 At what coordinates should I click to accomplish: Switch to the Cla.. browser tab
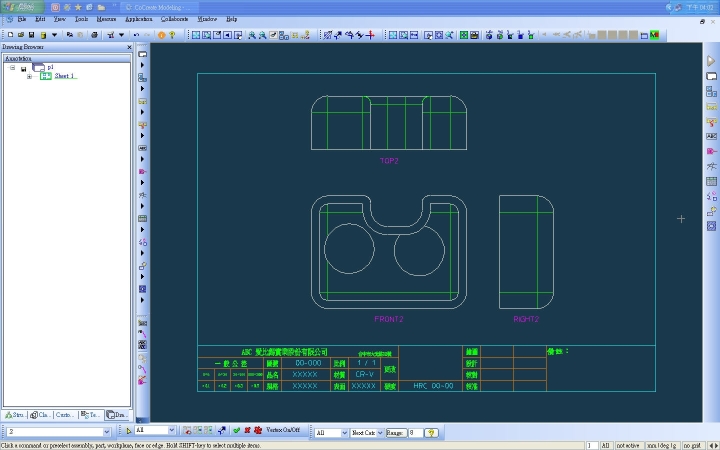[40, 415]
